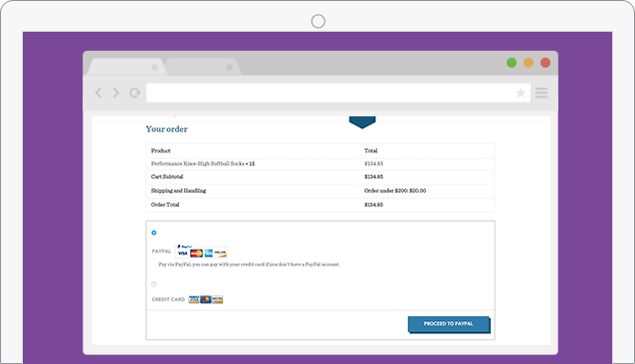Choose the Credit Card radio option
Screen dimensions: 635x364
[x=154, y=284]
